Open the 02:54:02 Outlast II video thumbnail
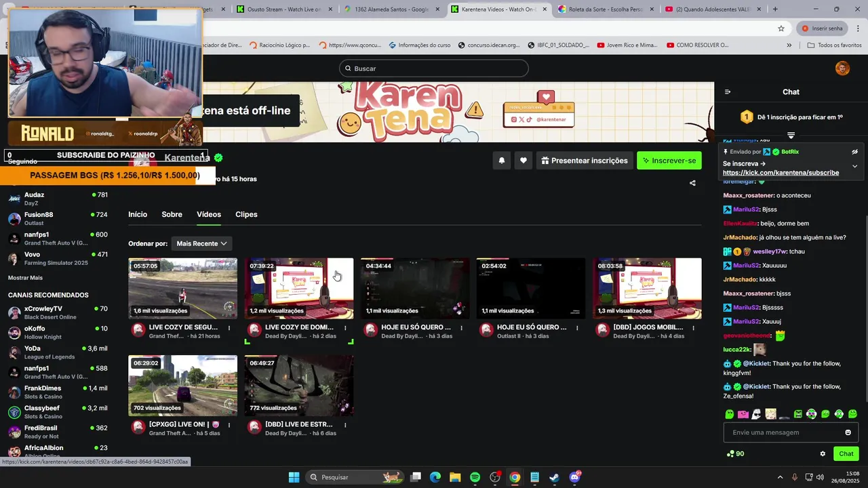Image resolution: width=868 pixels, height=488 pixels. pyautogui.click(x=531, y=288)
